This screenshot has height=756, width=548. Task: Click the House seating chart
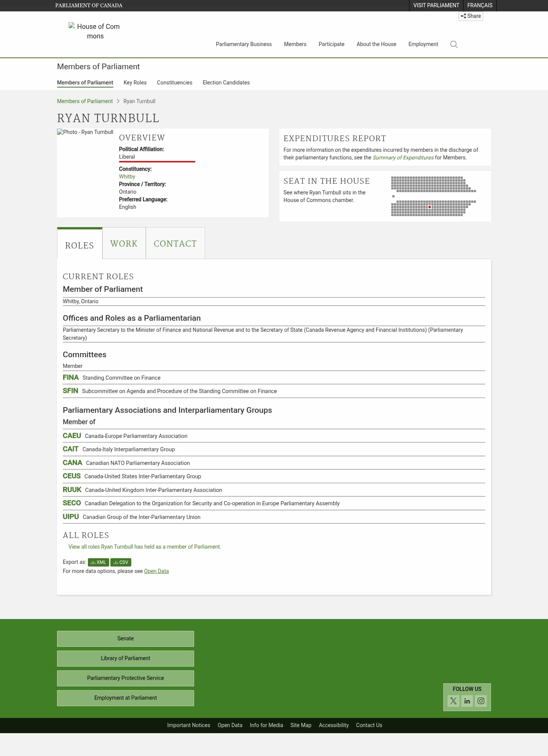tap(433, 196)
